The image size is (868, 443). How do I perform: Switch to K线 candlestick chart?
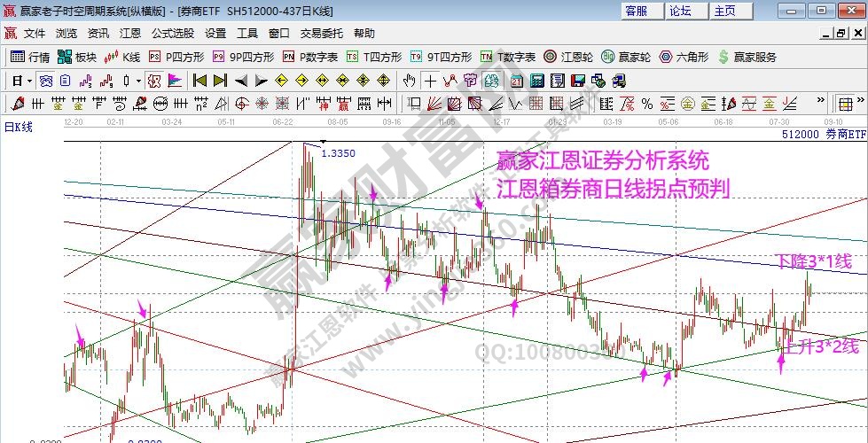click(x=122, y=57)
